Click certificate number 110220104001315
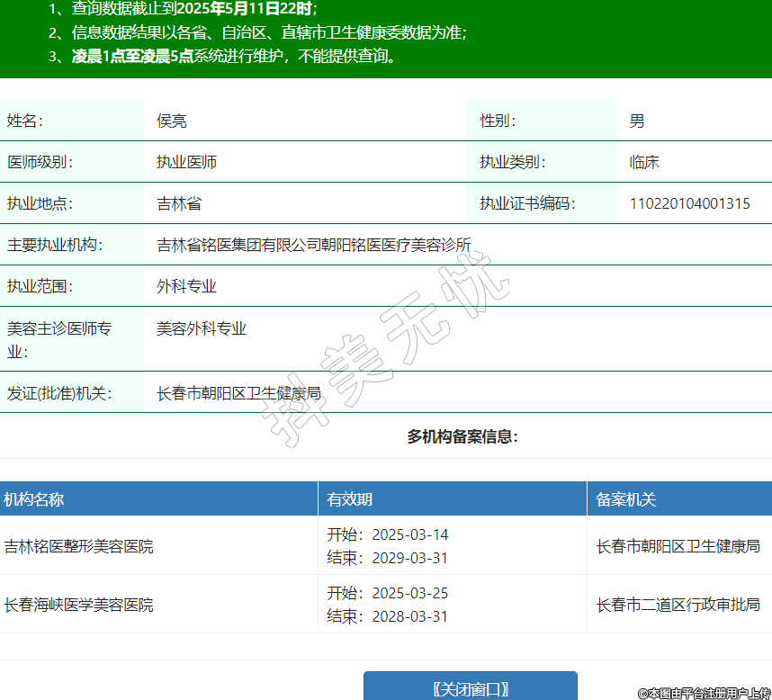This screenshot has width=772, height=700. pos(689,203)
